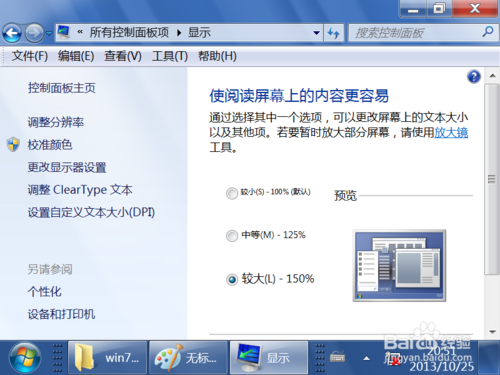The width and height of the screenshot is (500, 375).
Task: Go back with the blue back arrow
Action: click(12, 33)
